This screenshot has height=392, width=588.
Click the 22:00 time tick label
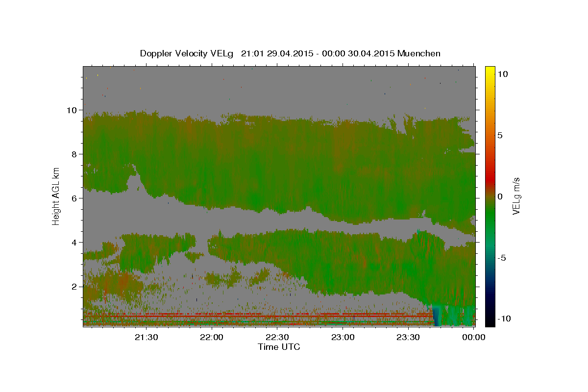[212, 337]
